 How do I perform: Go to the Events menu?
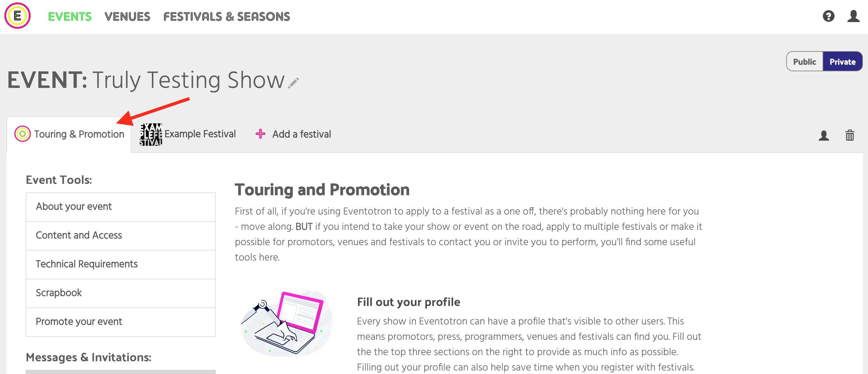(70, 17)
